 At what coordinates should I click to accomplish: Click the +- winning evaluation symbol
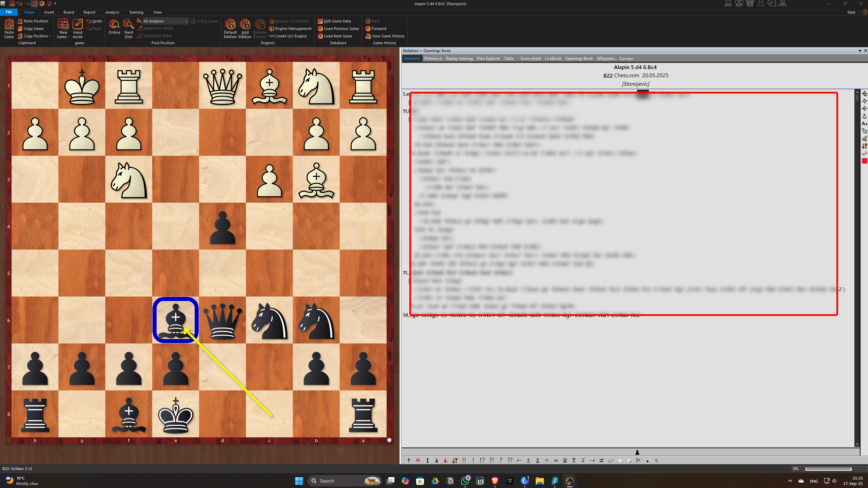[x=519, y=460]
